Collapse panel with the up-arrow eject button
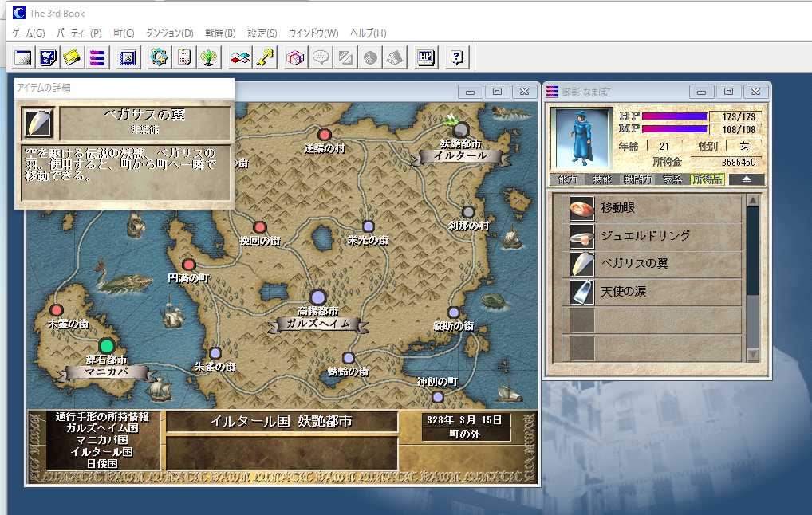The height and width of the screenshot is (515, 812). 747,179
